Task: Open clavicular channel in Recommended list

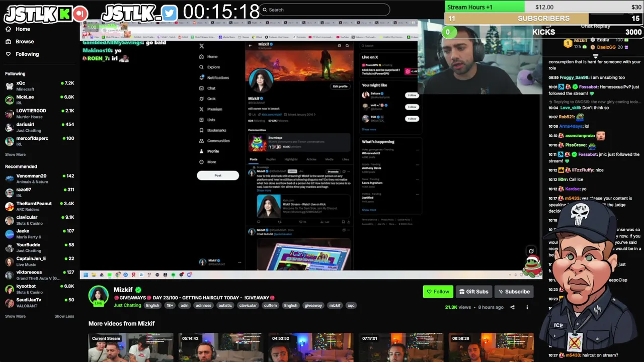Action: click(39, 220)
